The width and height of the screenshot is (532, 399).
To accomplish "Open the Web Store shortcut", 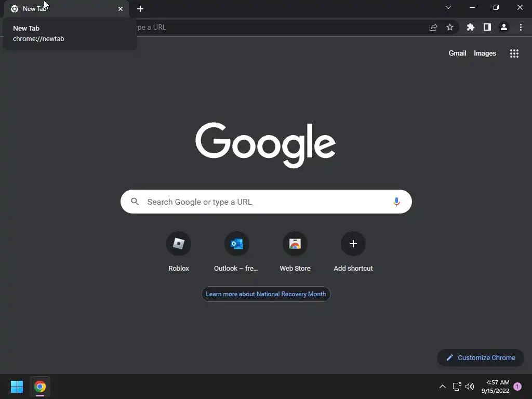I will 295,252.
